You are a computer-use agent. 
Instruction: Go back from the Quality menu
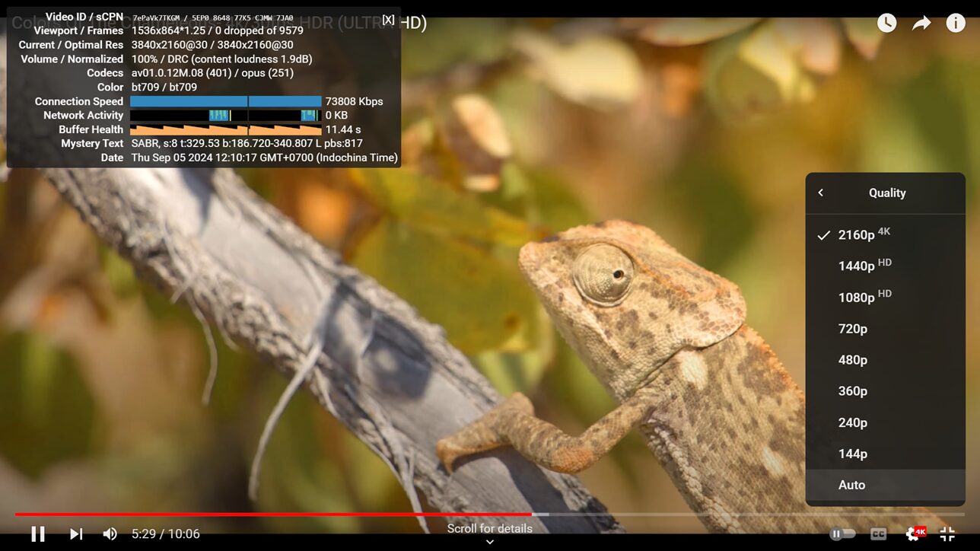[821, 193]
